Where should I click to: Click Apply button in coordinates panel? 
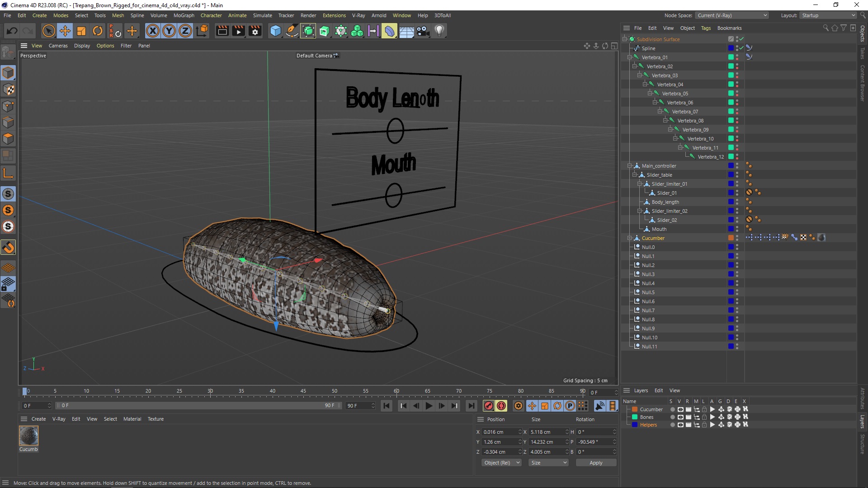(x=595, y=462)
